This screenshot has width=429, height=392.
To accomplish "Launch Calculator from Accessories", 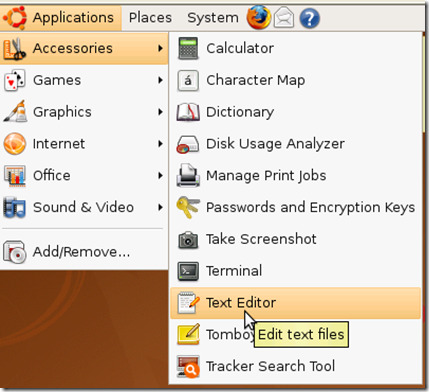I will [295, 49].
